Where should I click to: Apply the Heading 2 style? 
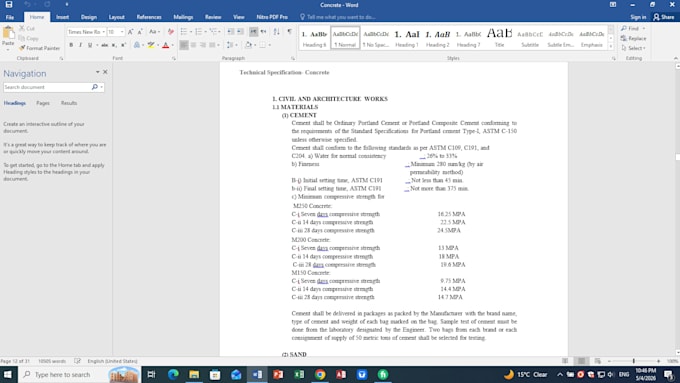(x=438, y=38)
